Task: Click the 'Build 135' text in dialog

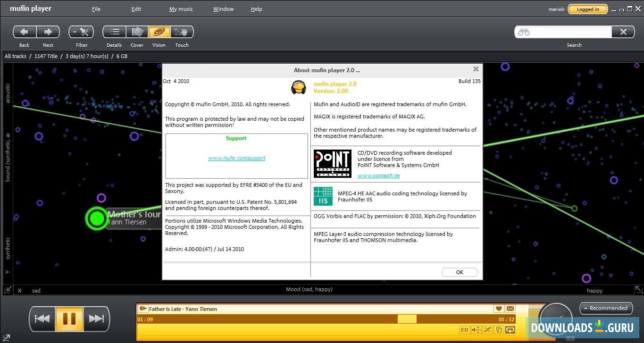Action: click(x=469, y=81)
